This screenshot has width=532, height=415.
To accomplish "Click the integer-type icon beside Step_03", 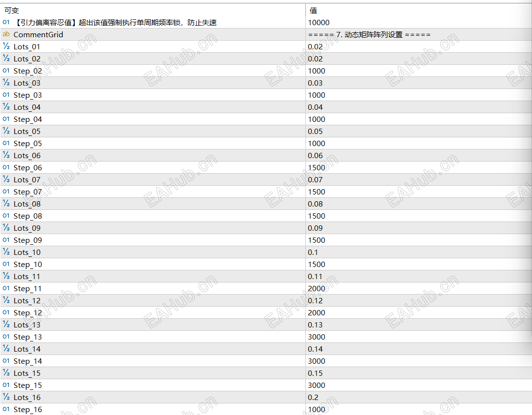I will pyautogui.click(x=6, y=95).
